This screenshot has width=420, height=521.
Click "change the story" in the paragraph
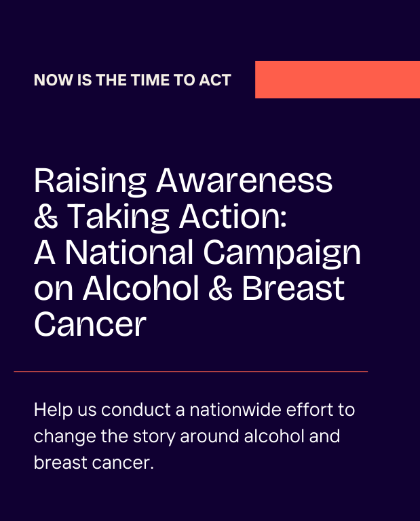104,437
